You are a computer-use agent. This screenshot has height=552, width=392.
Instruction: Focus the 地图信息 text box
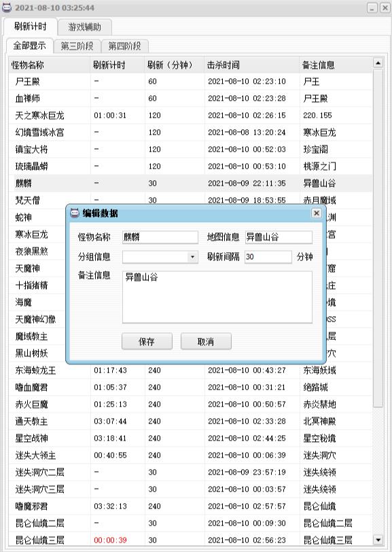coord(279,237)
